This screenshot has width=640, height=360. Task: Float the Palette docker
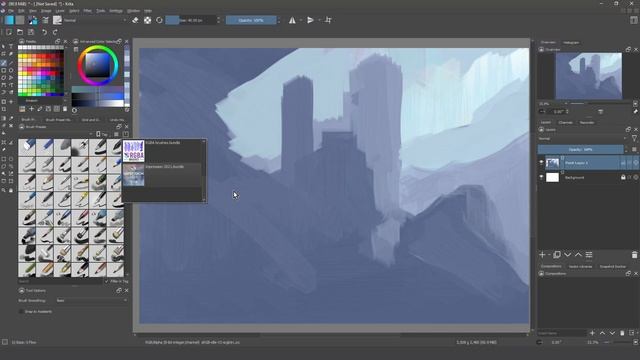58,41
